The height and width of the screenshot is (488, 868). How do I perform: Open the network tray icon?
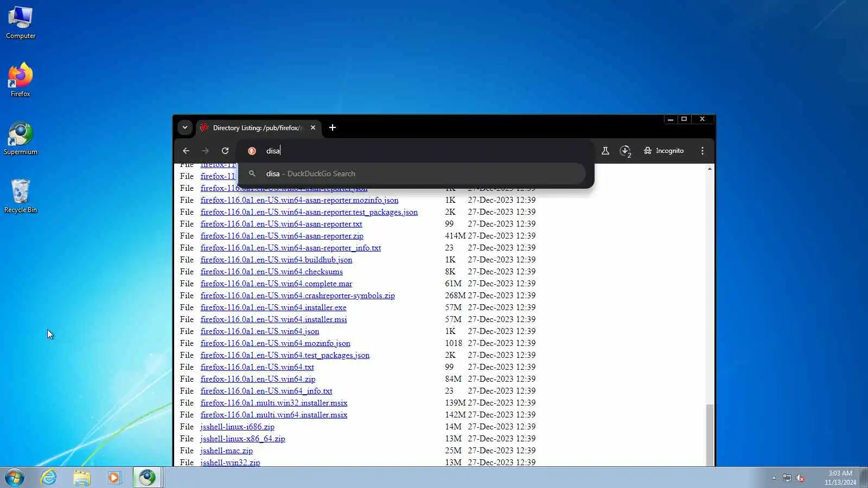tap(787, 478)
